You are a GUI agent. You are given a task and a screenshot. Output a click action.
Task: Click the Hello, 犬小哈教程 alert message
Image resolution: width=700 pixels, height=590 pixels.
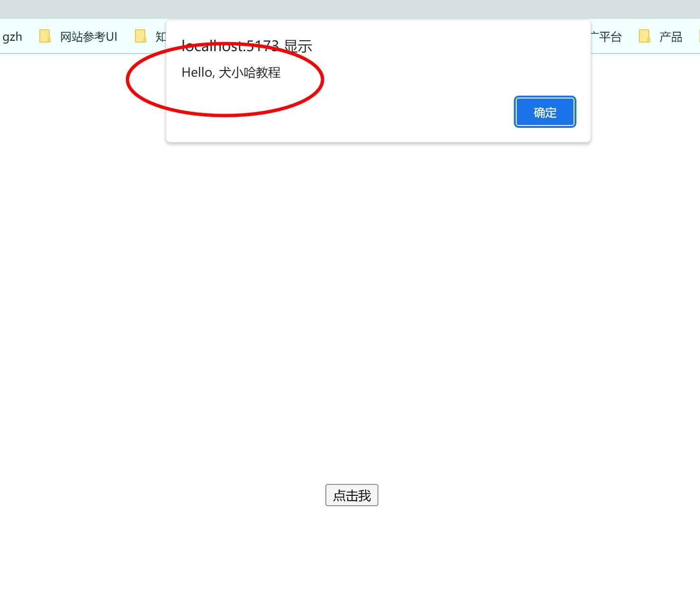pos(231,72)
